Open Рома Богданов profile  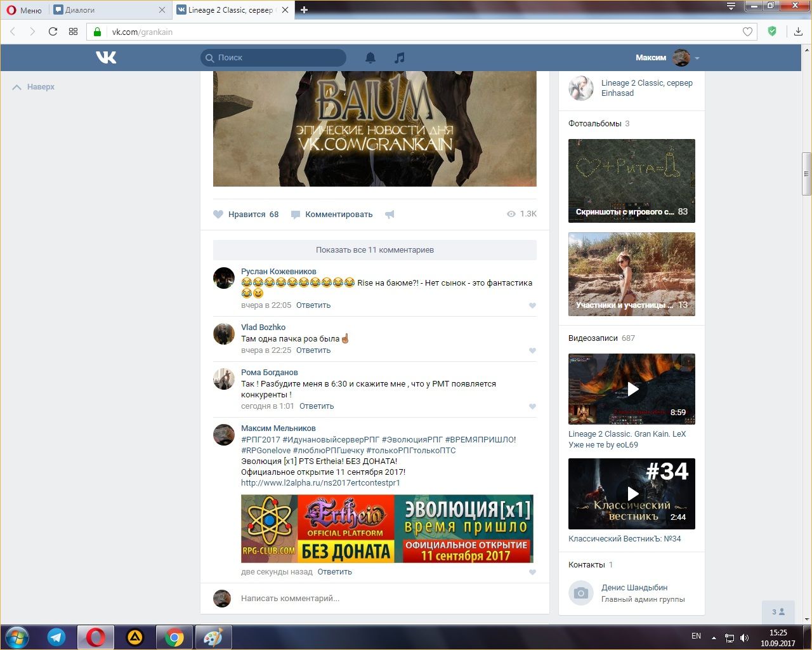269,373
